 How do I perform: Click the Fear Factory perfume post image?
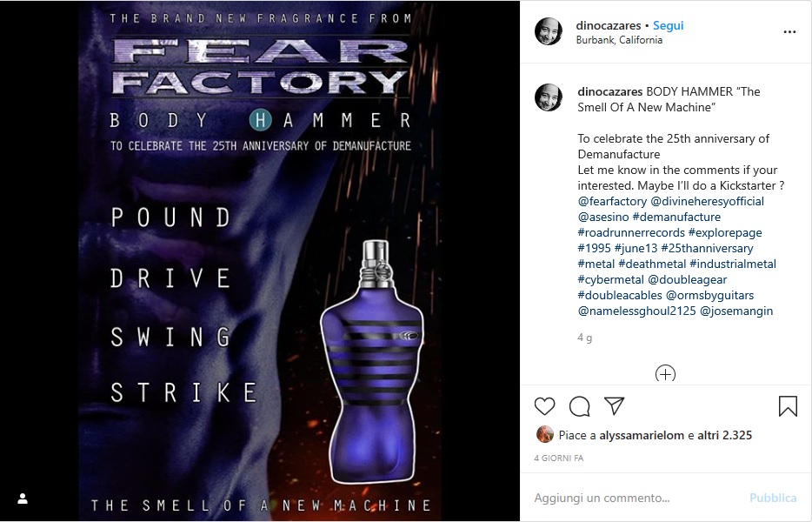(260, 261)
